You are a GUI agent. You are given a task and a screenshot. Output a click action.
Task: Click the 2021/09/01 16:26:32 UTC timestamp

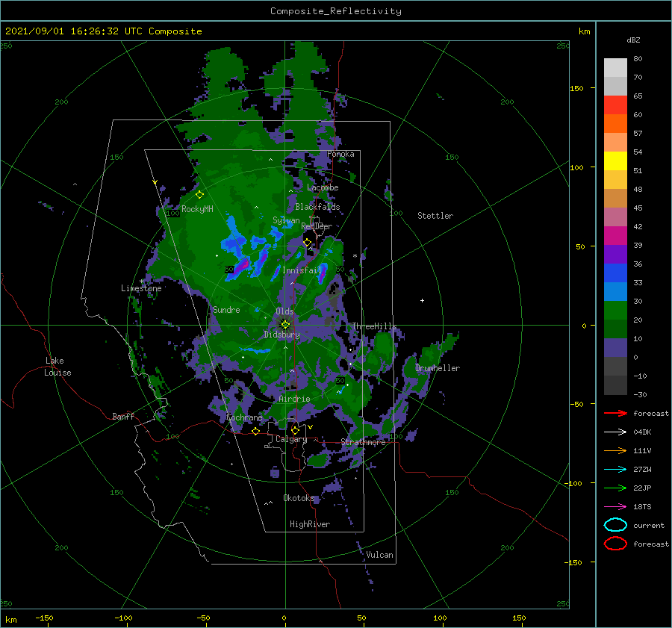[74, 31]
